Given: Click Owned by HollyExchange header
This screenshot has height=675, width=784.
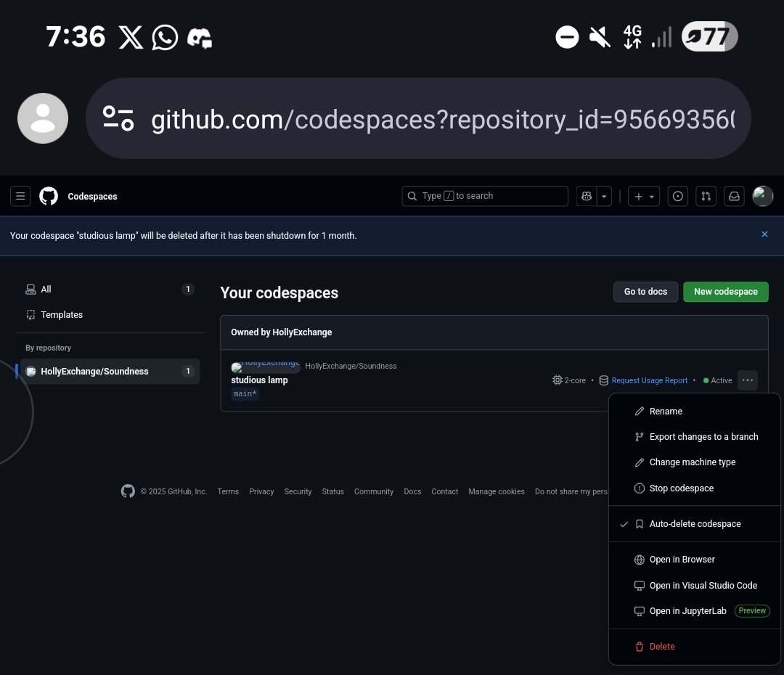Looking at the screenshot, I should pyautogui.click(x=281, y=332).
